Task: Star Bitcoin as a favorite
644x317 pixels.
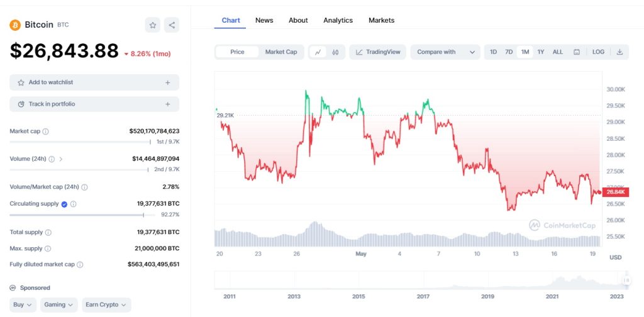Action: (153, 25)
